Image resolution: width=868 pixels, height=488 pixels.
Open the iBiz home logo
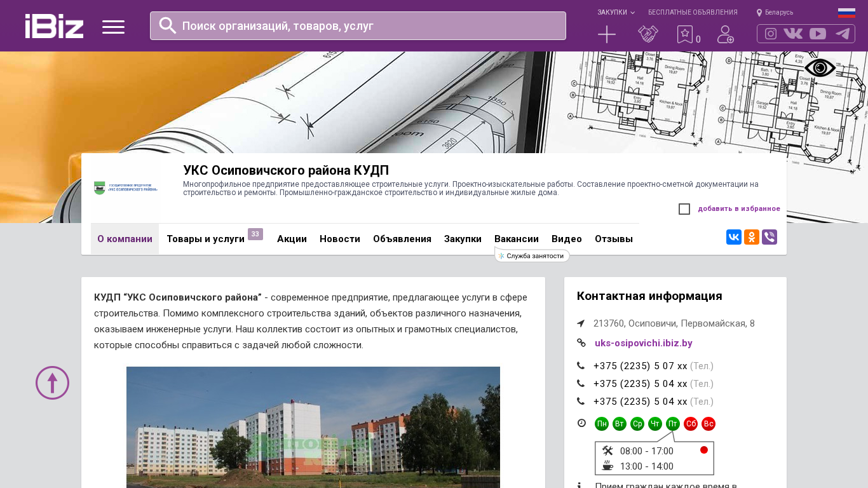tap(54, 26)
